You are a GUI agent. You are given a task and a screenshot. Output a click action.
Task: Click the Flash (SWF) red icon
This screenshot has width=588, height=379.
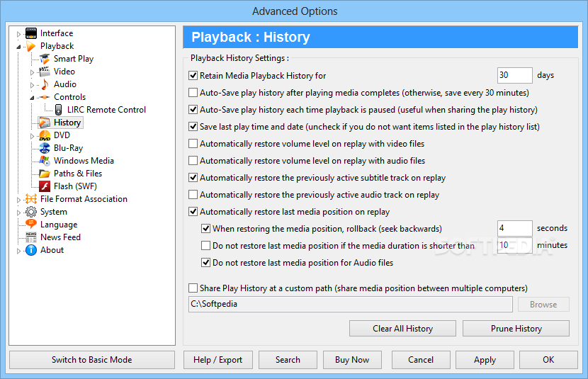pos(45,186)
